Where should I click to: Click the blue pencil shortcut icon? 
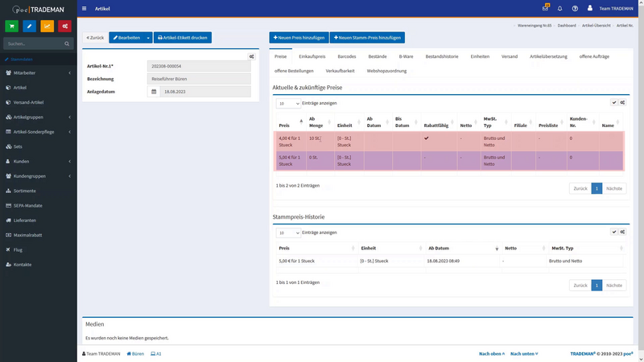[x=29, y=27]
